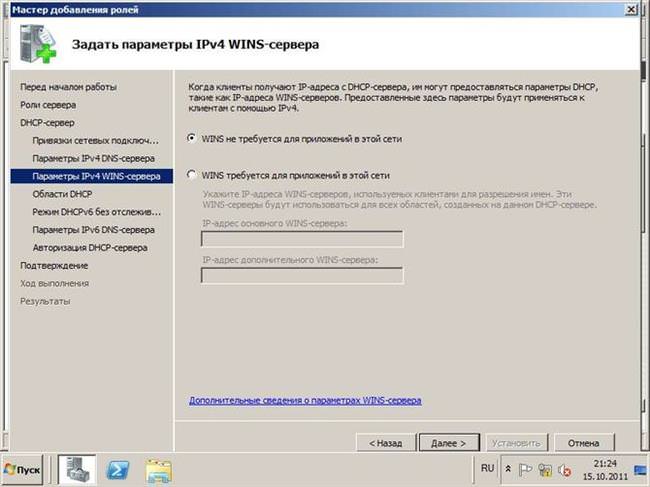
Task: Click the RU language indicator
Action: coord(488,468)
